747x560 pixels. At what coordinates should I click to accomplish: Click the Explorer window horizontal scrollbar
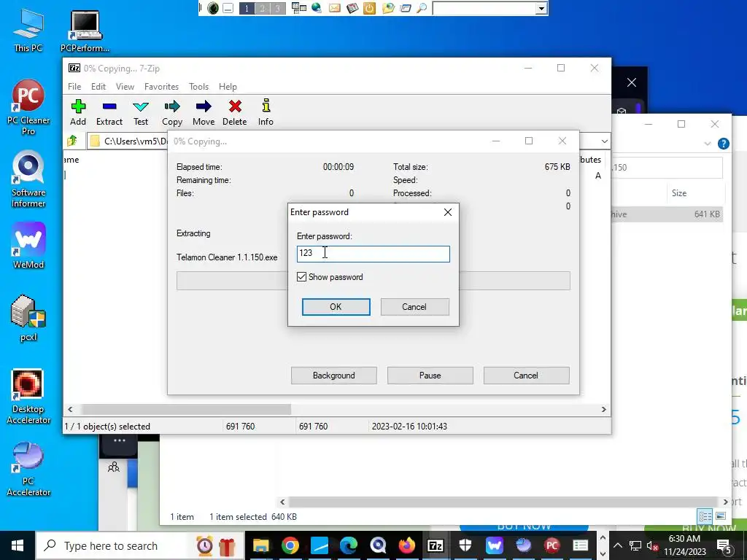[x=503, y=502]
